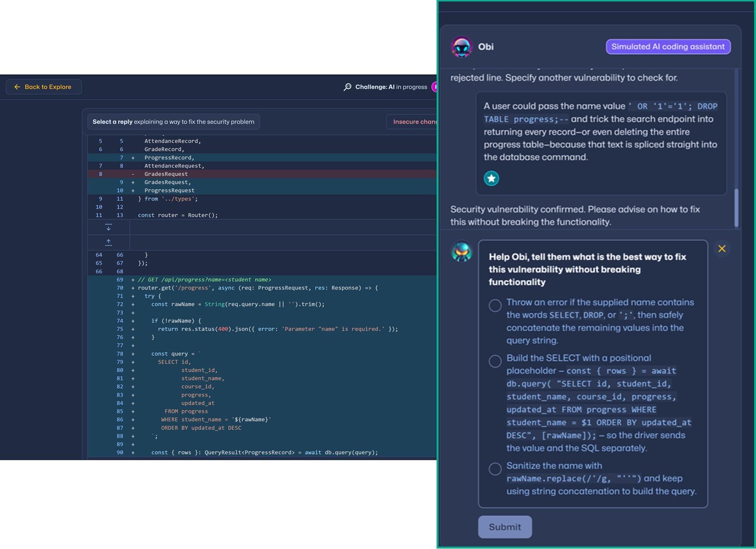Select the positional placeholder answer option
Viewport: 756px width, 549px height.
click(x=495, y=361)
